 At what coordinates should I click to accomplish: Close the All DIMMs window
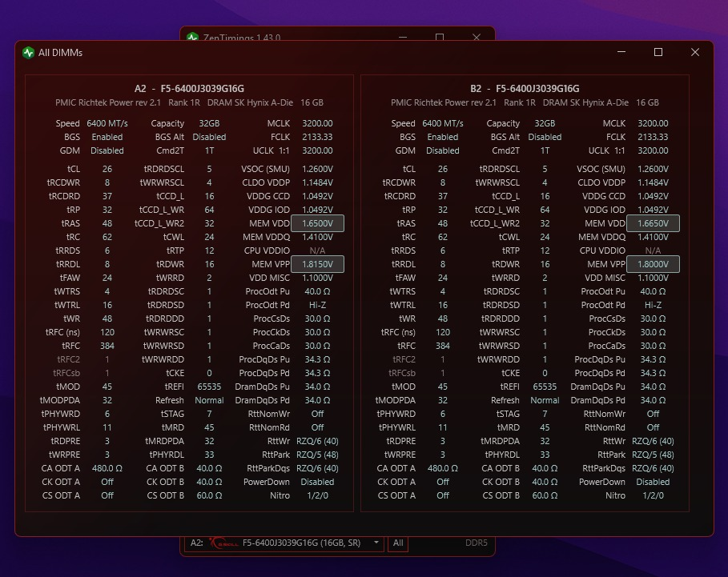point(694,52)
